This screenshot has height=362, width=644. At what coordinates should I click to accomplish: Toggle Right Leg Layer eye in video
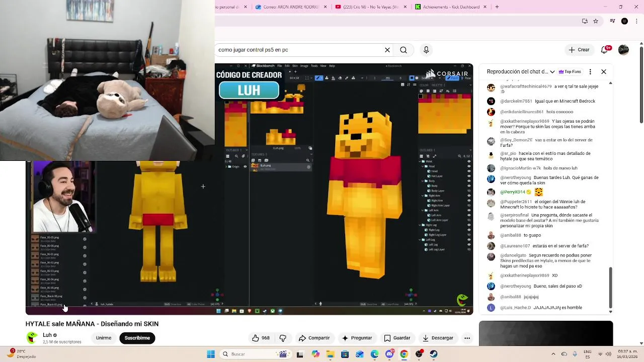point(469,235)
